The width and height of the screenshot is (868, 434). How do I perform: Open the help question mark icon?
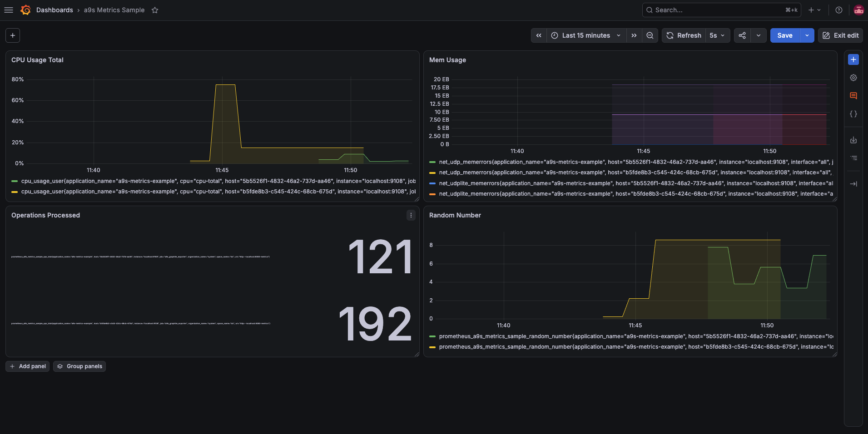pyautogui.click(x=839, y=10)
